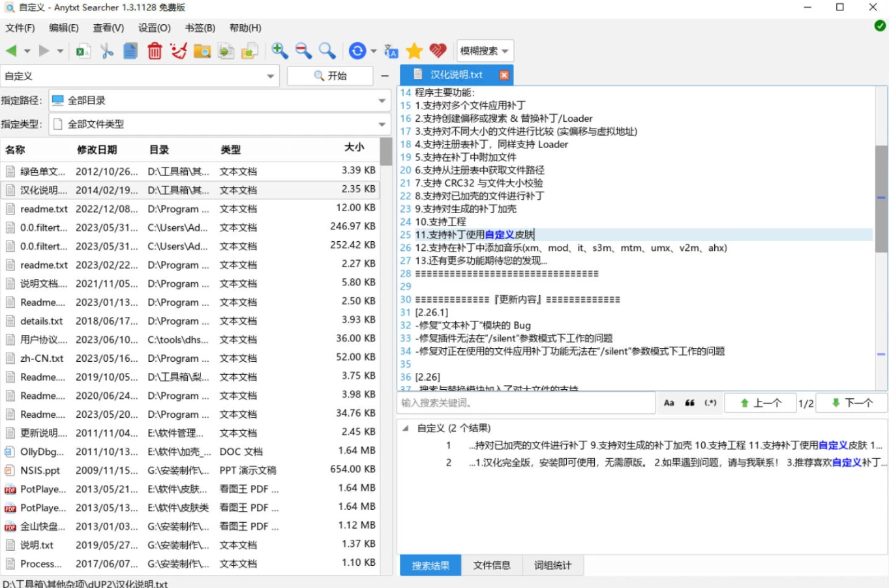Viewport: 889px width, 588px height.
Task: Toggle the whole-word quotes match option
Action: pyautogui.click(x=689, y=403)
